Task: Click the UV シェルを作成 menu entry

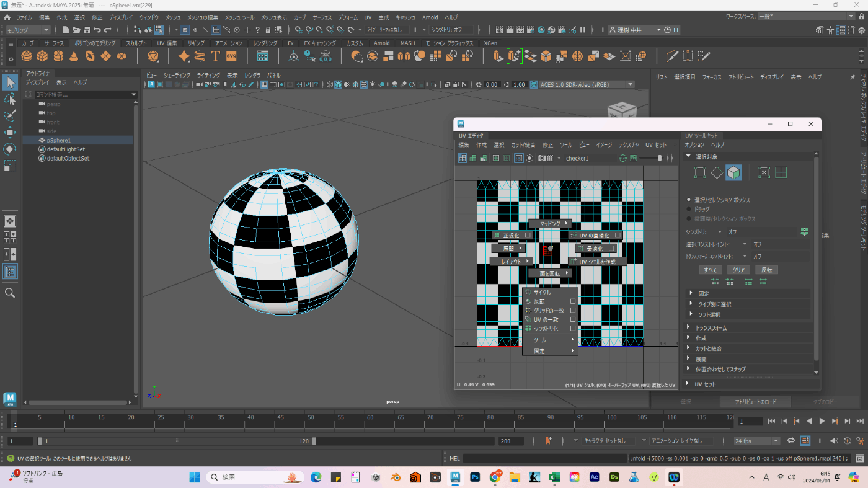Action: (598, 262)
